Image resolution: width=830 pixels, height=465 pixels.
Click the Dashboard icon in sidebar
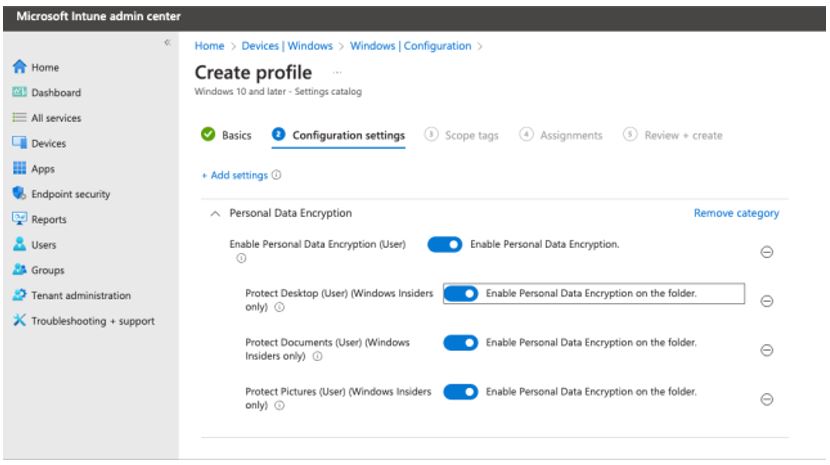tap(20, 92)
